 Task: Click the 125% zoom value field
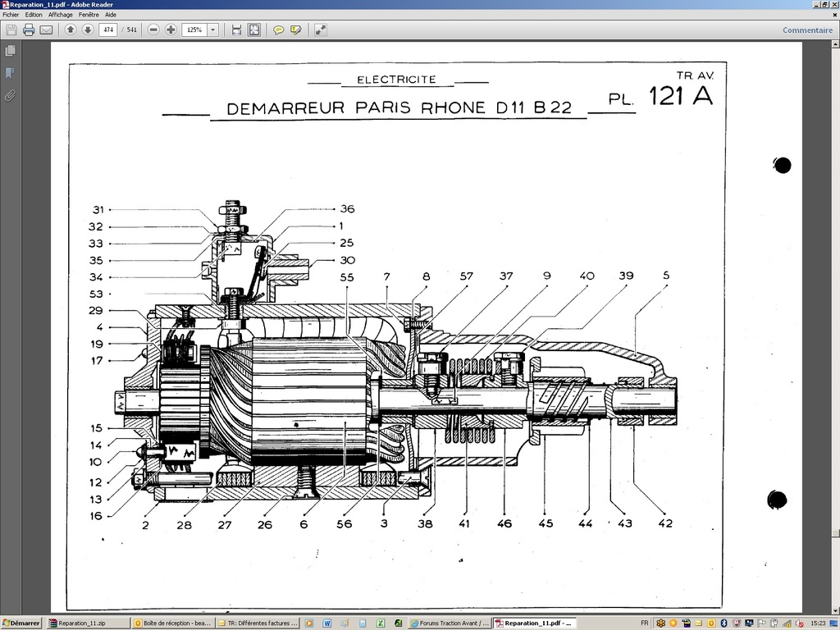click(x=194, y=30)
